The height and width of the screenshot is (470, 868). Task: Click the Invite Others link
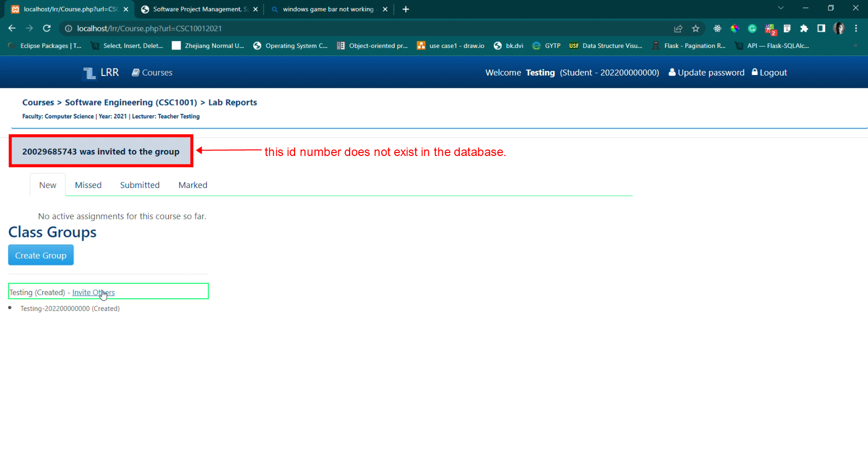[x=94, y=292]
